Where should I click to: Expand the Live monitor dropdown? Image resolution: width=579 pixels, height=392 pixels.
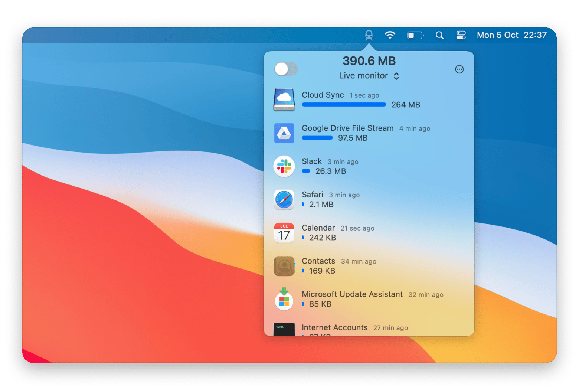[369, 76]
